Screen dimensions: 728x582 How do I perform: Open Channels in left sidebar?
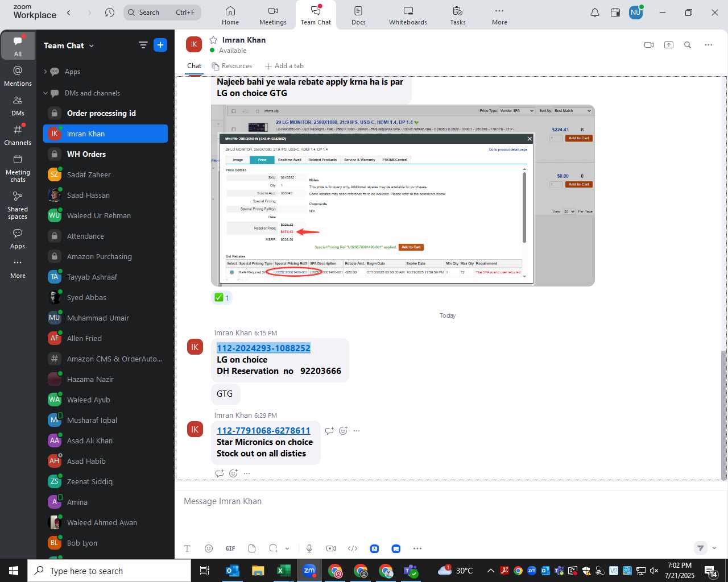coord(18,135)
